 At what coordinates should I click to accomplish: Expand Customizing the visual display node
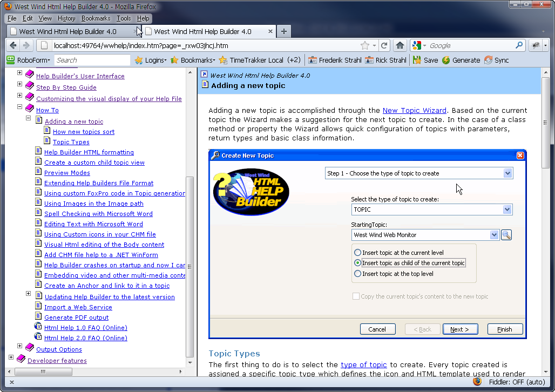coord(20,96)
